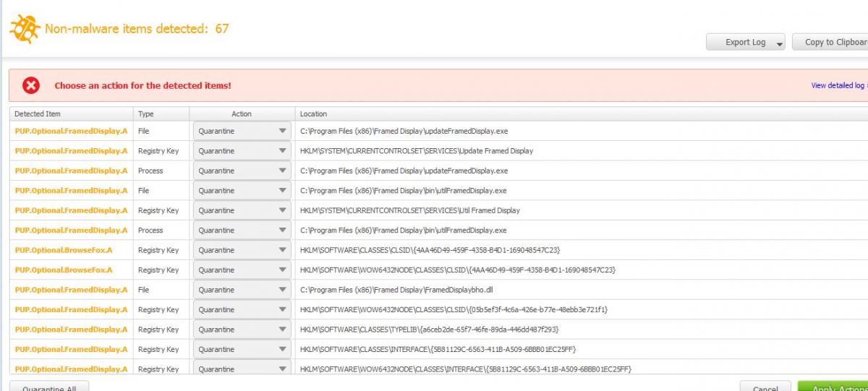Open action dropdown for utilFramedDisplay.exe Process row
Viewport: 868px width, 391px height.
click(x=242, y=231)
